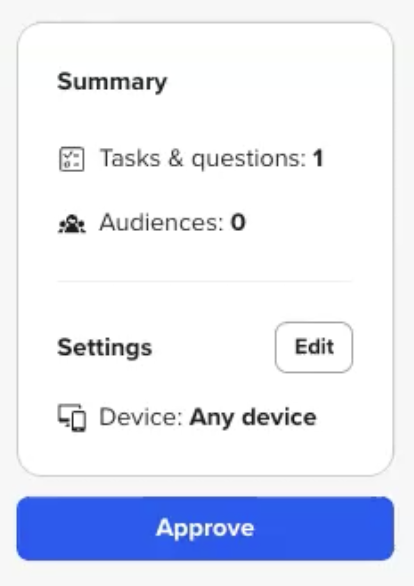
Task: Click the ampersand in Tasks & questions
Action: point(176,158)
